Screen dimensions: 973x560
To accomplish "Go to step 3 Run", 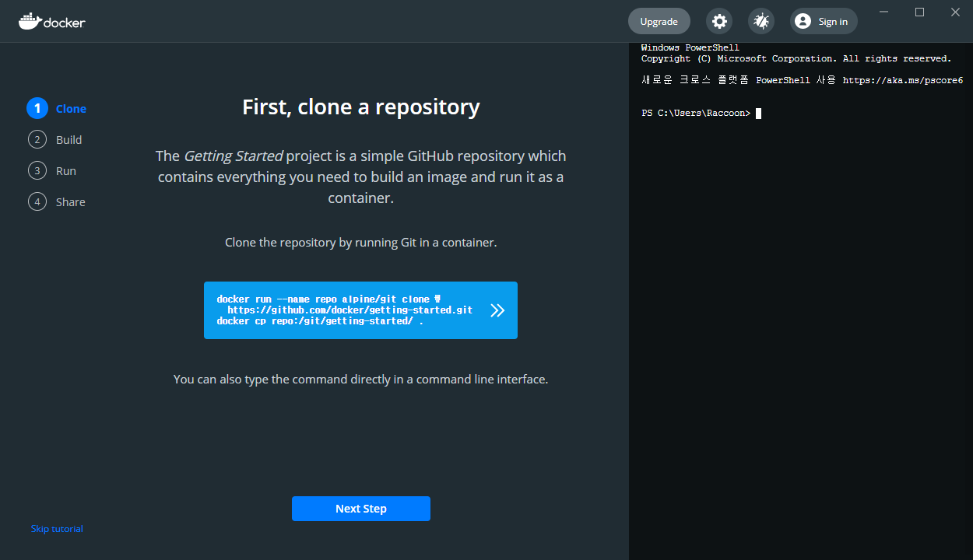I will [52, 171].
